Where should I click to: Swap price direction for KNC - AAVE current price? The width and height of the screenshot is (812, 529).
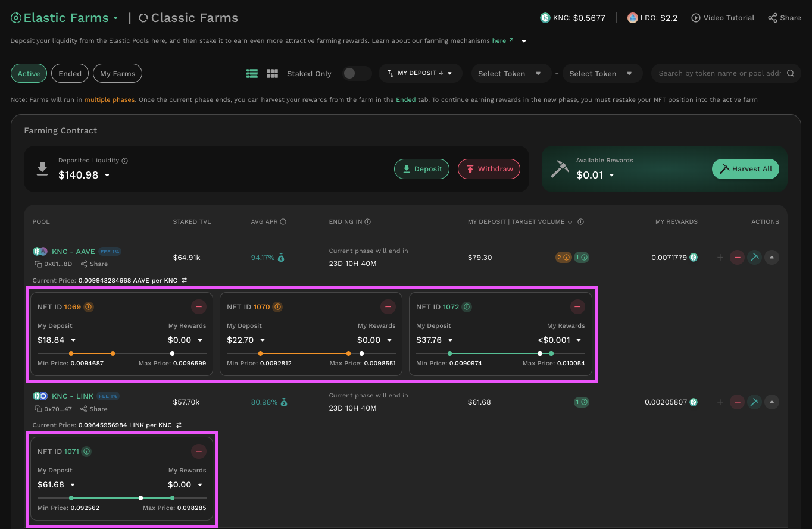pos(185,280)
